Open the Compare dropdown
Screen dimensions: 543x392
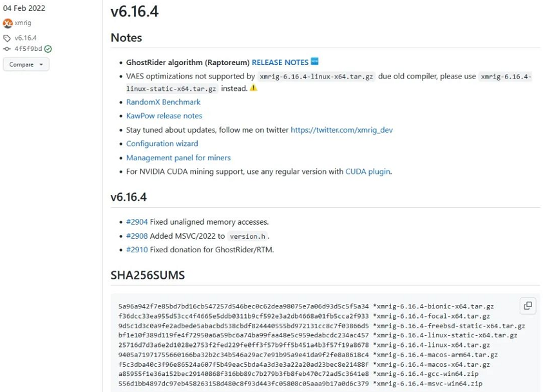pos(26,64)
